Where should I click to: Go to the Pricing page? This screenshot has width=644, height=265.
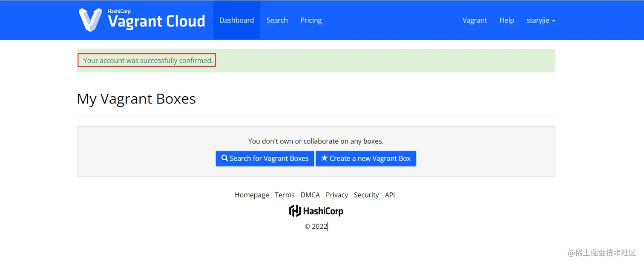[311, 20]
